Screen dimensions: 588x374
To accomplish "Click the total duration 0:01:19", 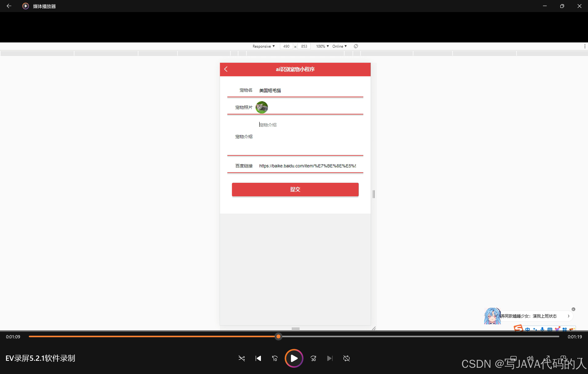I will click(x=575, y=337).
